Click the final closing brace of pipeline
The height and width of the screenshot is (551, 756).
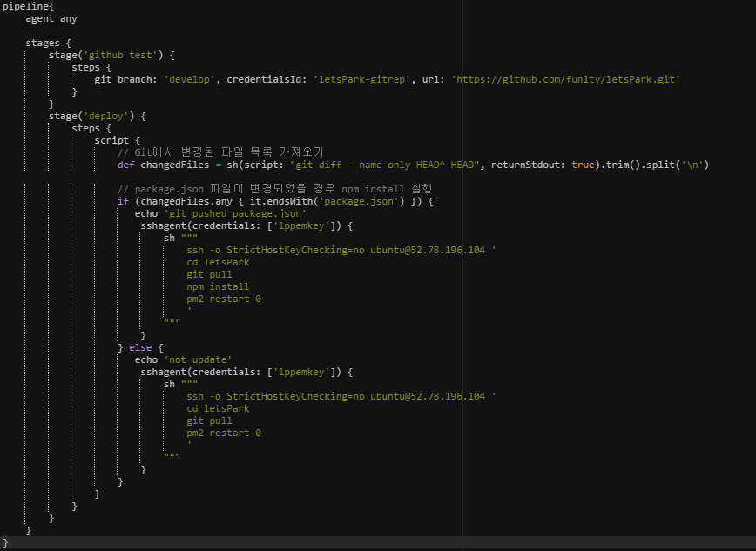click(x=5, y=543)
